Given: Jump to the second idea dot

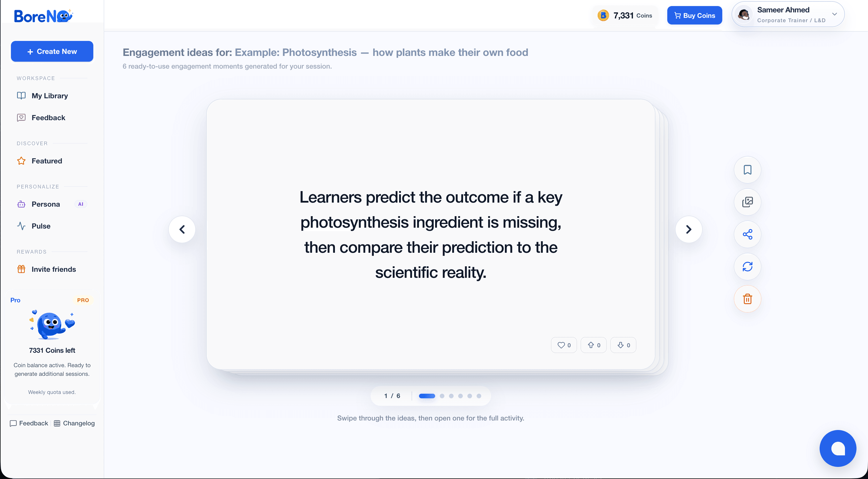Looking at the screenshot, I should tap(442, 396).
